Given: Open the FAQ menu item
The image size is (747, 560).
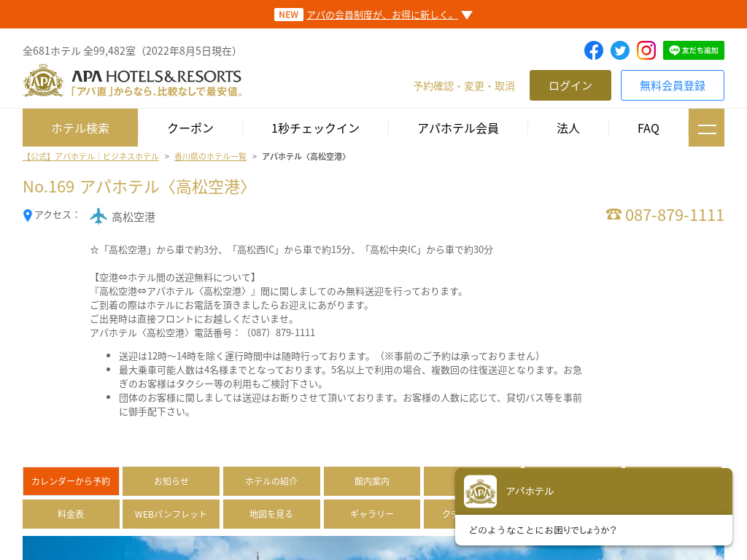Looking at the screenshot, I should coord(649,128).
